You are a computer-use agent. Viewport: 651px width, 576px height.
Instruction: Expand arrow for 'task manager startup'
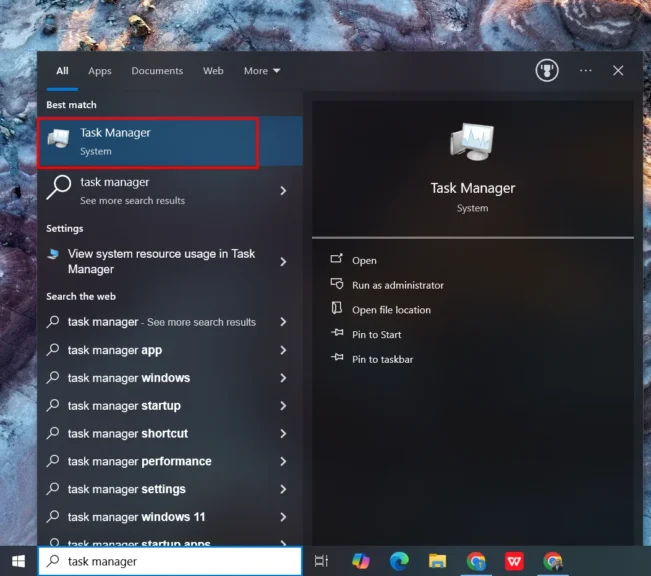click(283, 406)
